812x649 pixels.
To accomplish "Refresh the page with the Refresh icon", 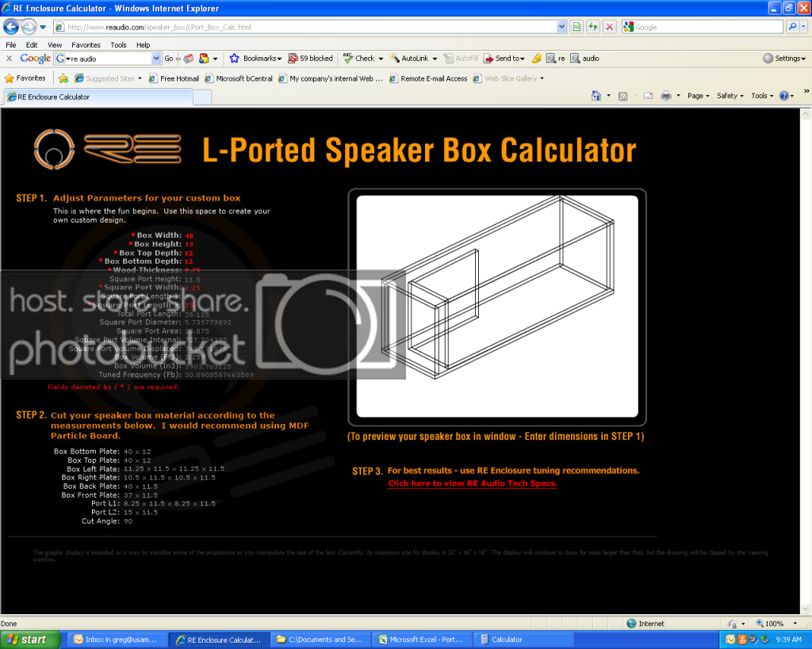I will [x=593, y=27].
